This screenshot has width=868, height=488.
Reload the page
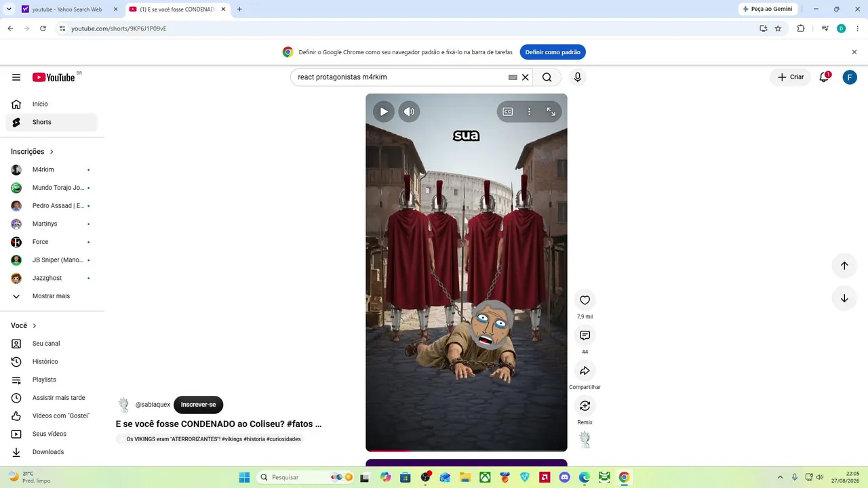coord(43,28)
